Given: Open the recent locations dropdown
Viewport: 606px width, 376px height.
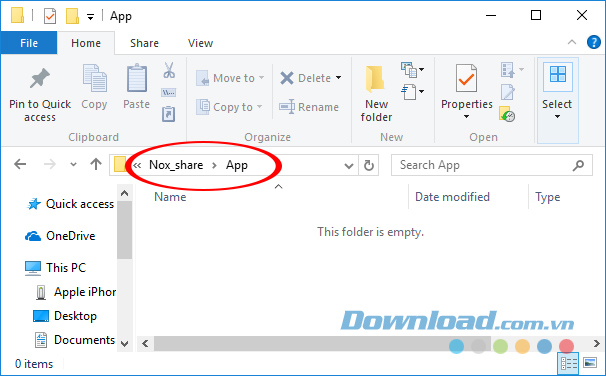Looking at the screenshot, I should pos(73,165).
